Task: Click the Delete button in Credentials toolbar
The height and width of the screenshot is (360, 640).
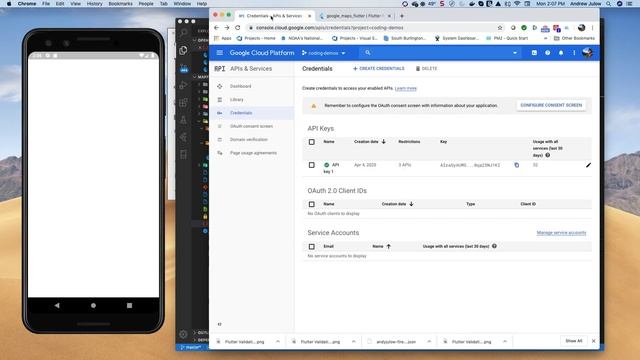Action: [426, 69]
